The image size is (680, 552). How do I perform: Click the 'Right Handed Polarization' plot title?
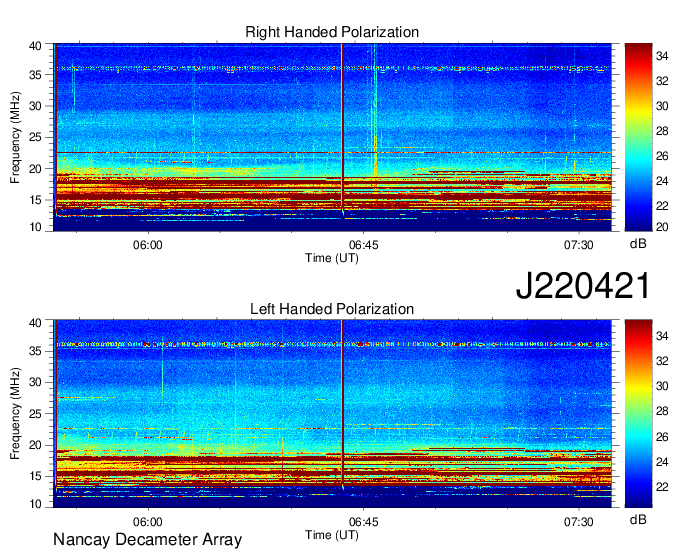(x=332, y=32)
